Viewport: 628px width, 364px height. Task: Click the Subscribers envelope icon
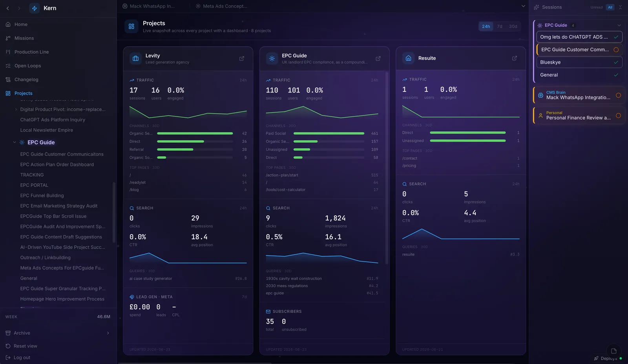[268, 311]
